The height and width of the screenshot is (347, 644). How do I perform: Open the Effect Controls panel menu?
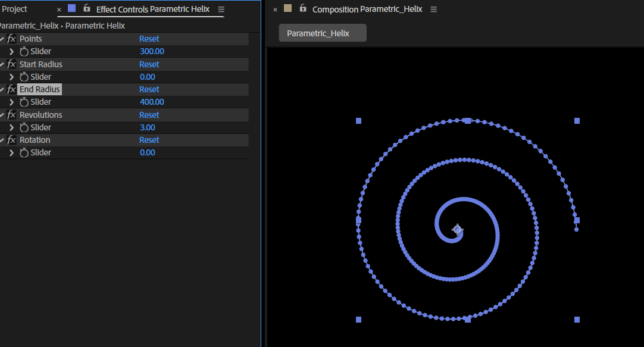[221, 9]
